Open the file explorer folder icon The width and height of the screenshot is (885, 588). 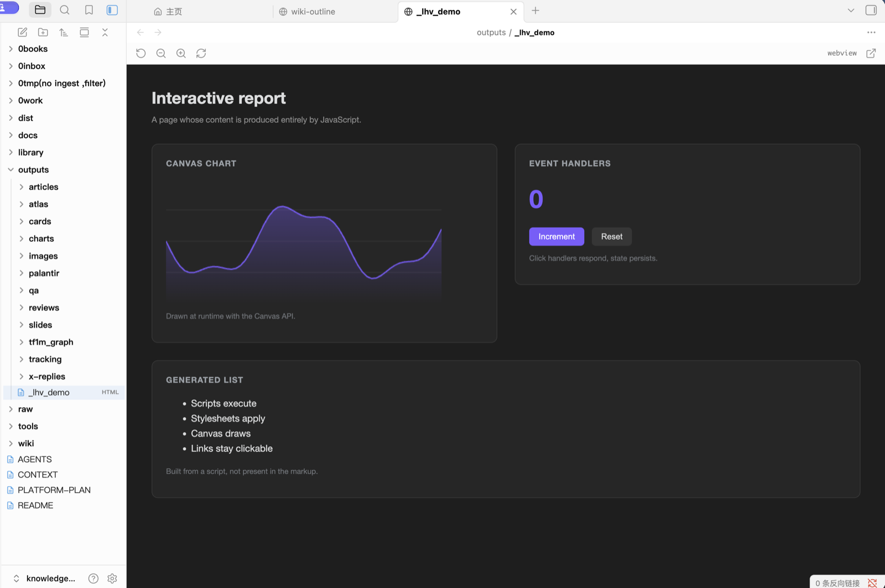click(x=40, y=10)
